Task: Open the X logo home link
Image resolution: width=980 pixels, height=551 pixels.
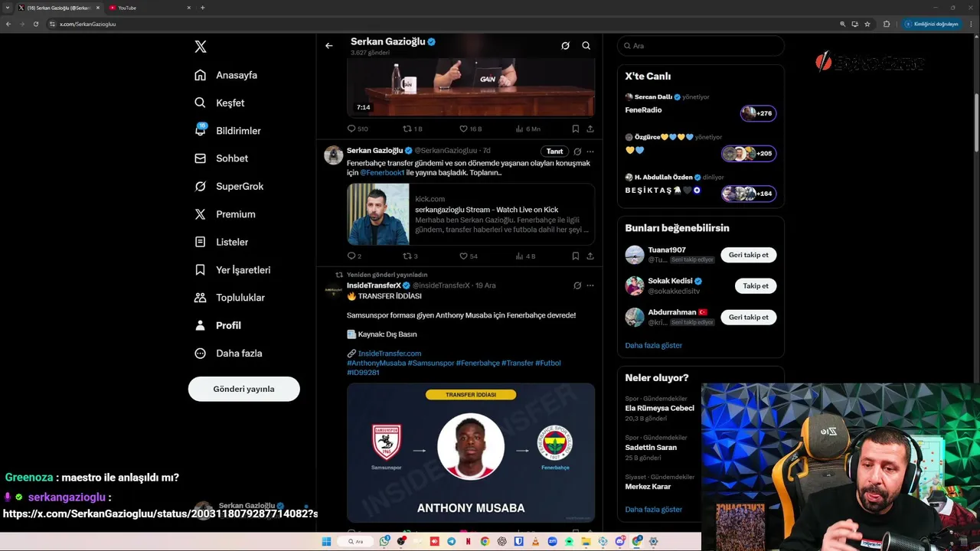Action: pos(201,47)
